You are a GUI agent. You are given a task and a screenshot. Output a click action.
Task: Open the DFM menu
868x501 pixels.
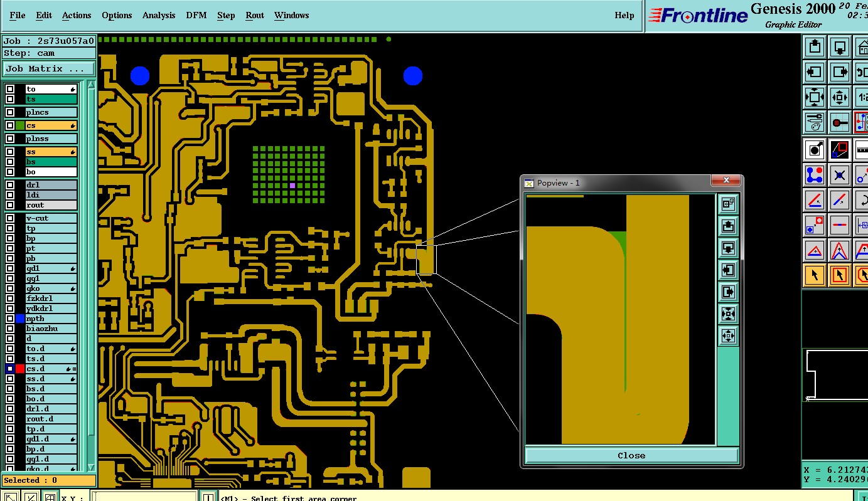pyautogui.click(x=196, y=15)
